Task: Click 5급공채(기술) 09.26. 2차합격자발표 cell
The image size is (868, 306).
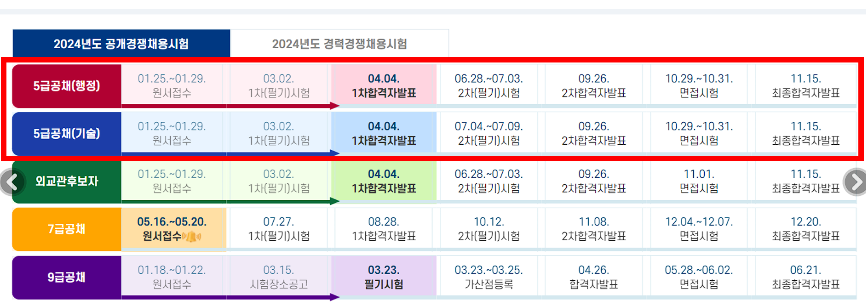Action: tap(594, 133)
